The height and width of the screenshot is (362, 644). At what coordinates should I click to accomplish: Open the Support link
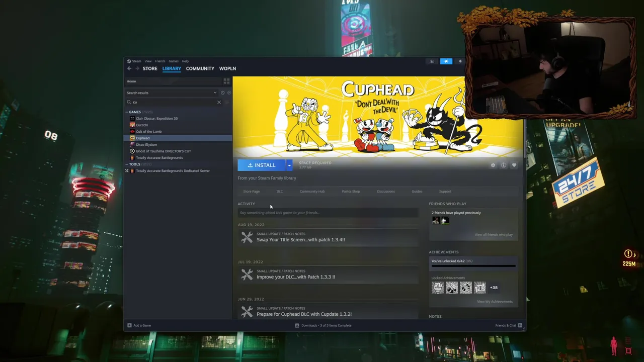click(x=445, y=192)
